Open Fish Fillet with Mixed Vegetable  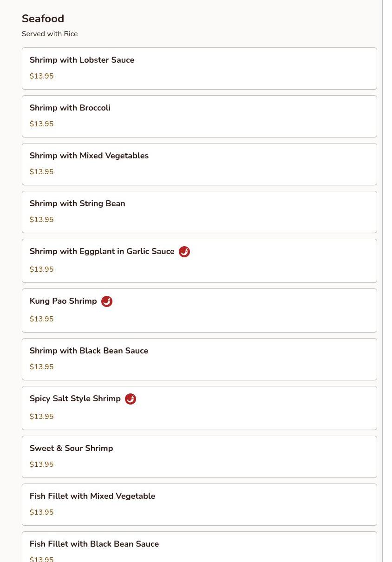(199, 504)
